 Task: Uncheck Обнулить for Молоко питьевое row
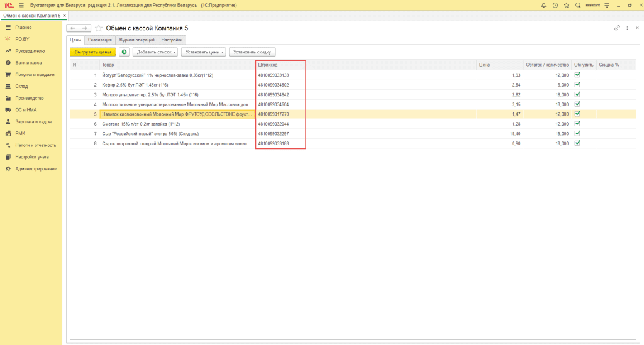[x=577, y=104]
